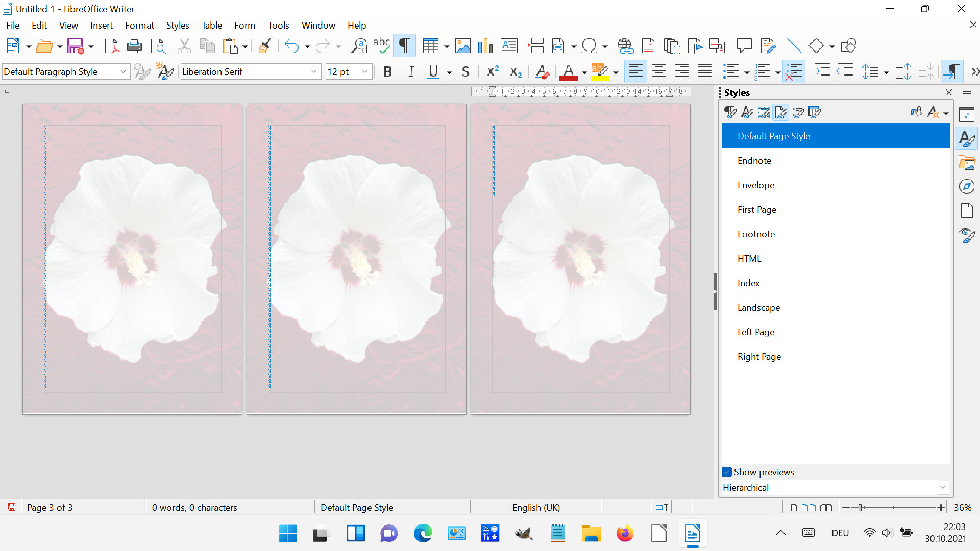Open the Table menu
This screenshot has height=551, width=980.
coord(211,25)
